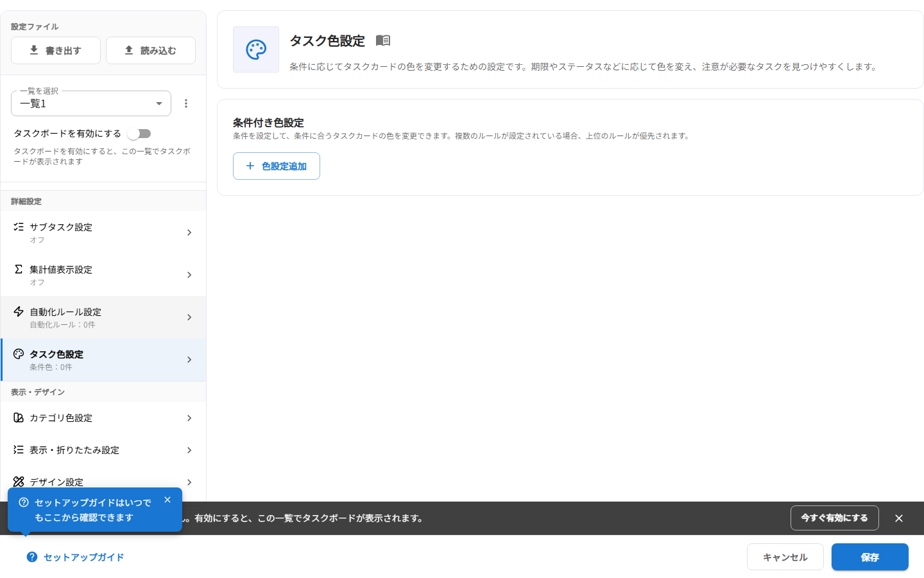Click the help icon in the blue tooltip

24,503
